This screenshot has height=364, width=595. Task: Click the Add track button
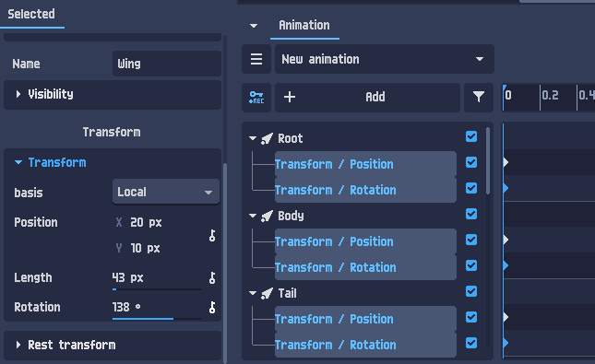pos(367,98)
